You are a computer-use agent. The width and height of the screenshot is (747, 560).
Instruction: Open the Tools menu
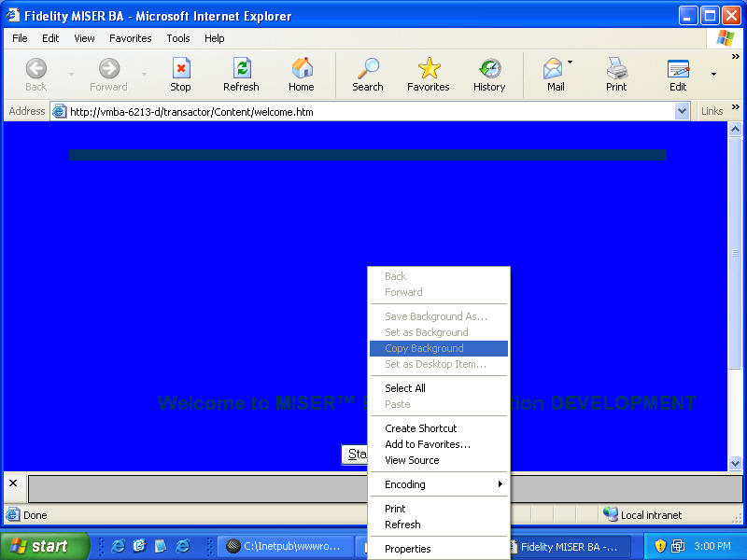(178, 38)
